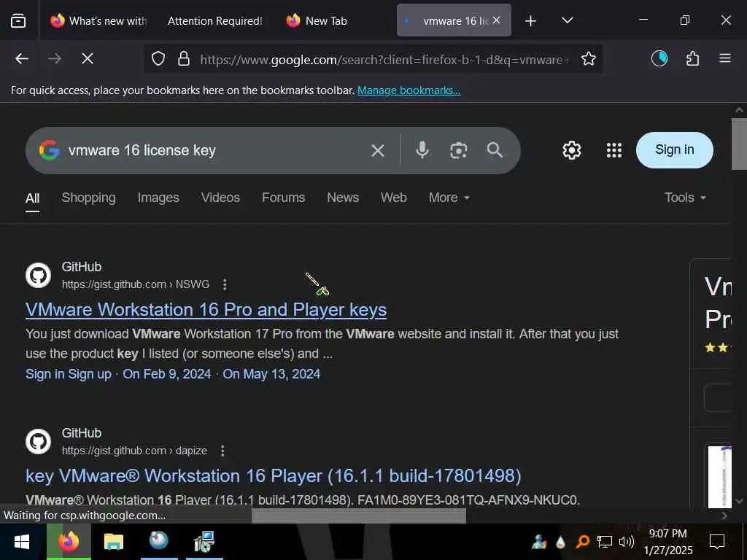
Task: Expand the list all tabs chevron
Action: pos(567,20)
